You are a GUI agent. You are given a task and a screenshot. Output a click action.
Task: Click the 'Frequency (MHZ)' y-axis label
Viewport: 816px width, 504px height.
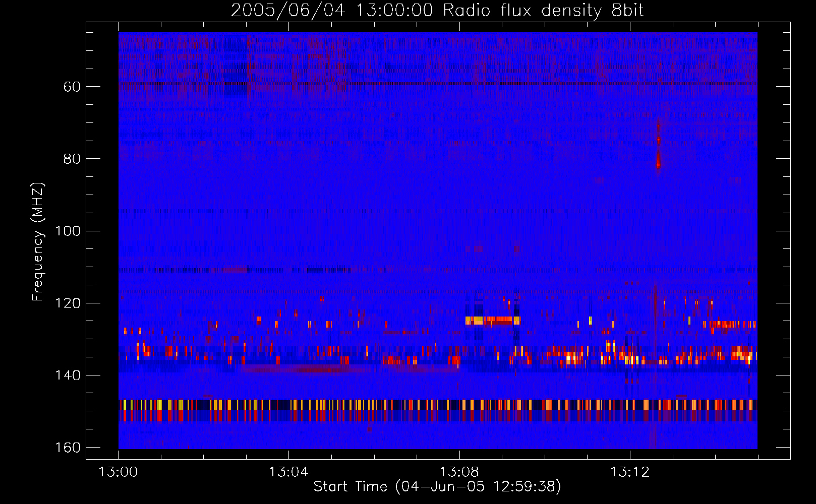(38, 242)
